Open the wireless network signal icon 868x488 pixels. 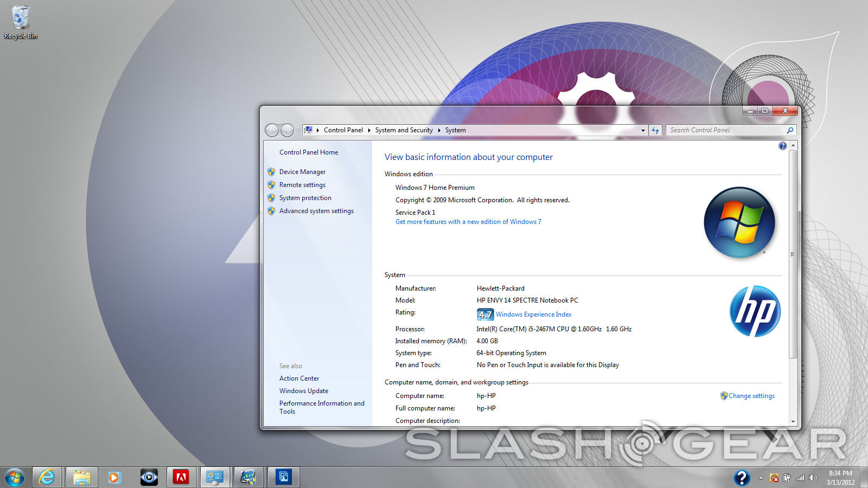[800, 478]
